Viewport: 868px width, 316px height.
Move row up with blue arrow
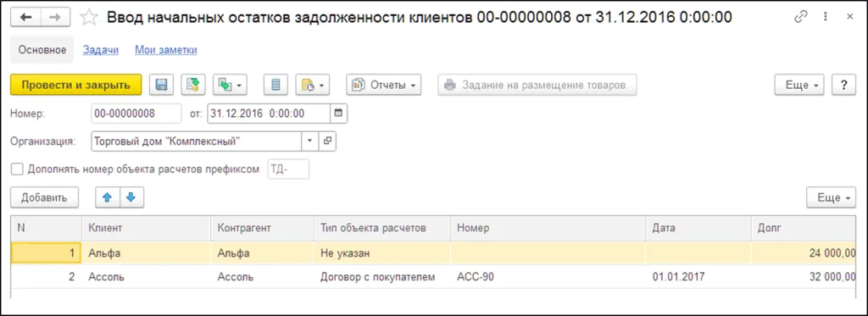pos(108,197)
